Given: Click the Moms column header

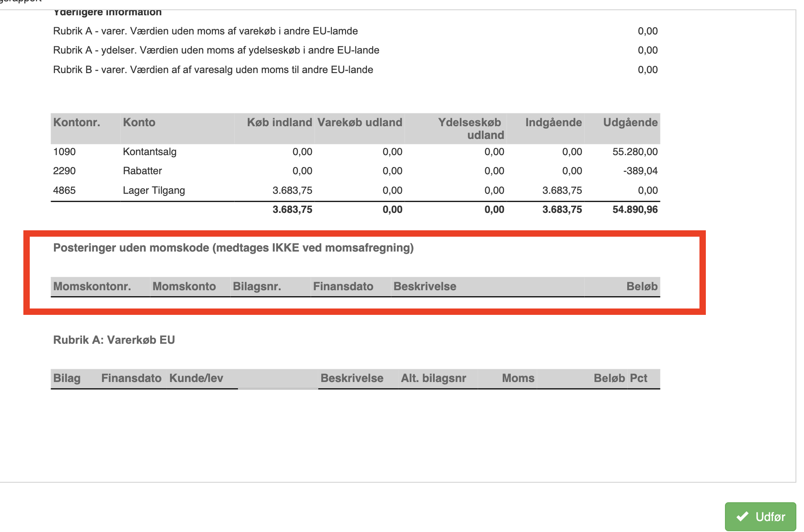Looking at the screenshot, I should click(518, 378).
